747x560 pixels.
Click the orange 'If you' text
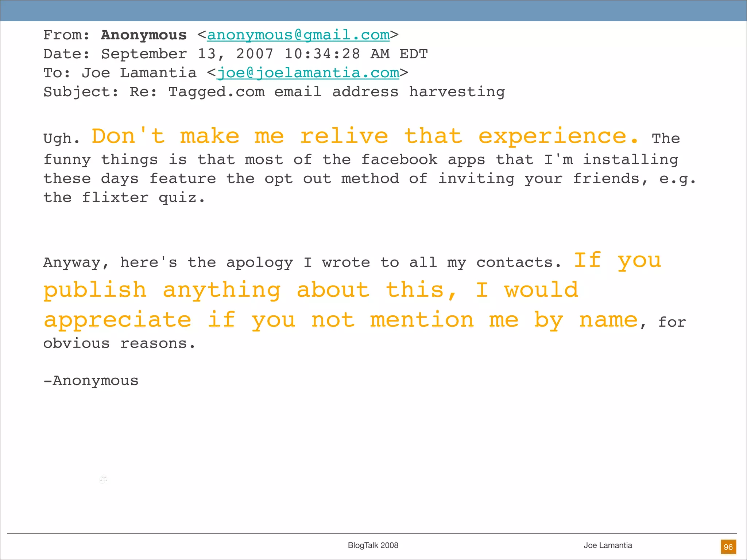pos(617,260)
